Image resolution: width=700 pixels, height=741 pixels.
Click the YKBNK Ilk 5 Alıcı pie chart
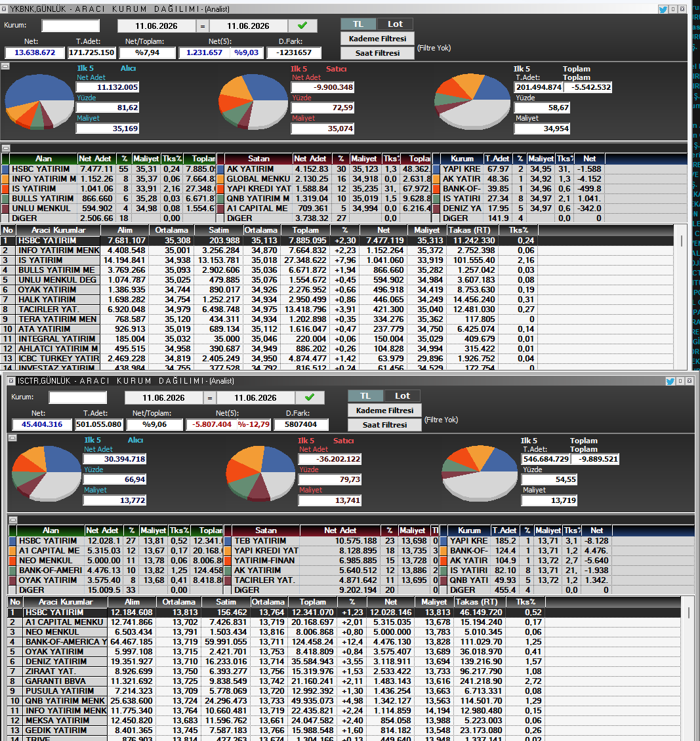coord(39,102)
